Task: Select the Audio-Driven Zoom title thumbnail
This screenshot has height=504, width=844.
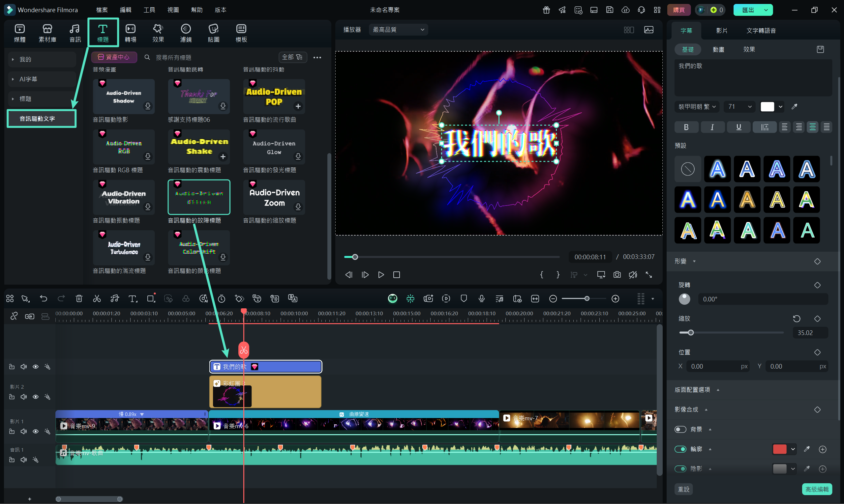Action: pos(274,197)
